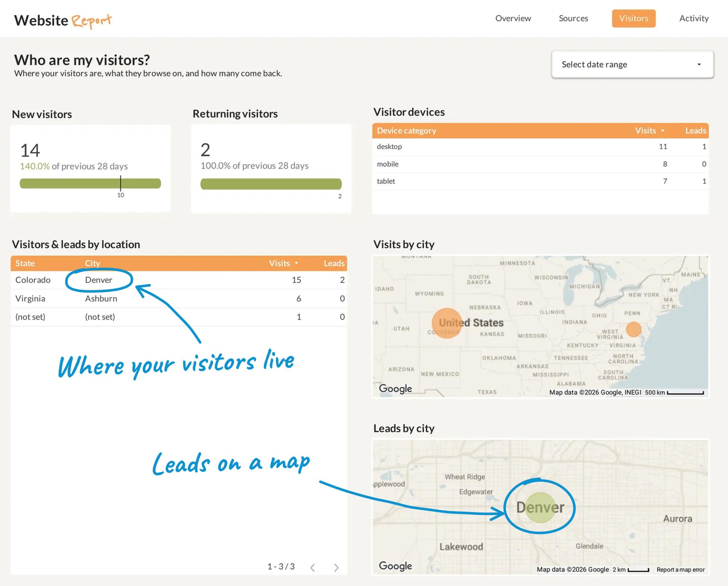Sort location table by Visits arrow

[x=296, y=263]
